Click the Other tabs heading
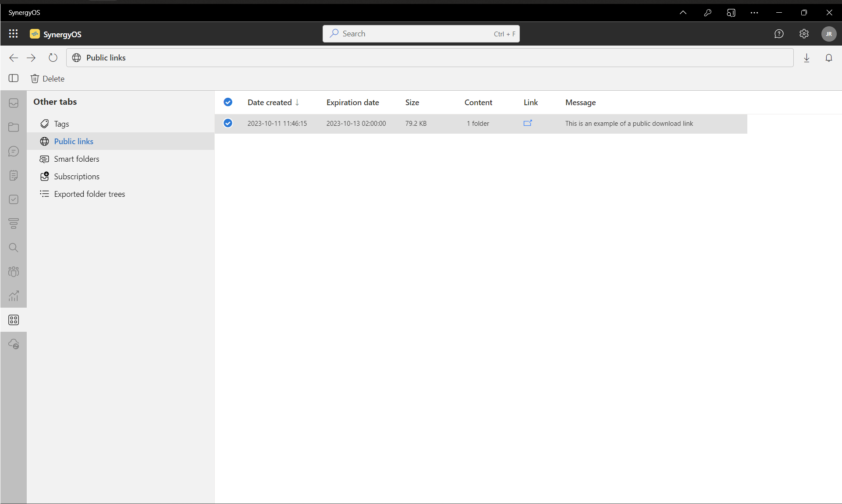The width and height of the screenshot is (842, 504). [x=55, y=102]
